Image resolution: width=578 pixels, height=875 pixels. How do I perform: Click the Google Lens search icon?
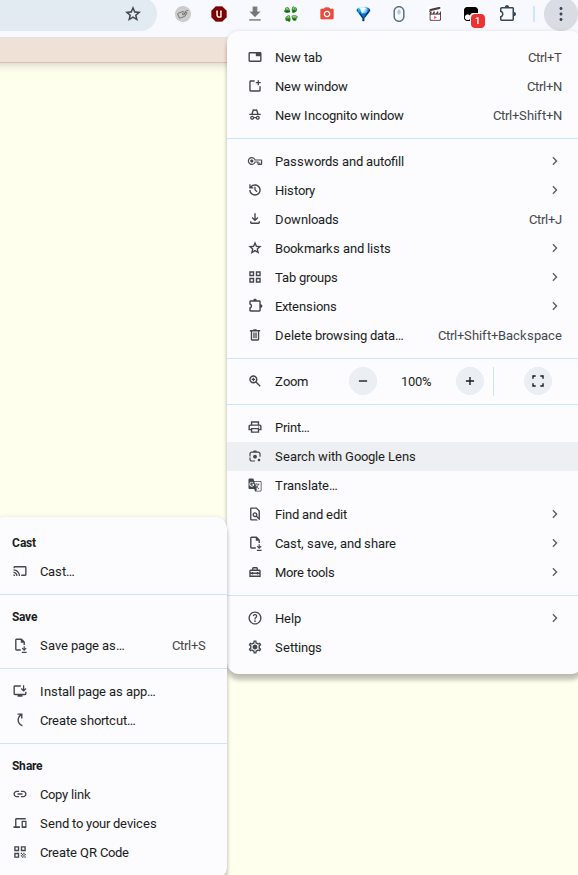[255, 456]
